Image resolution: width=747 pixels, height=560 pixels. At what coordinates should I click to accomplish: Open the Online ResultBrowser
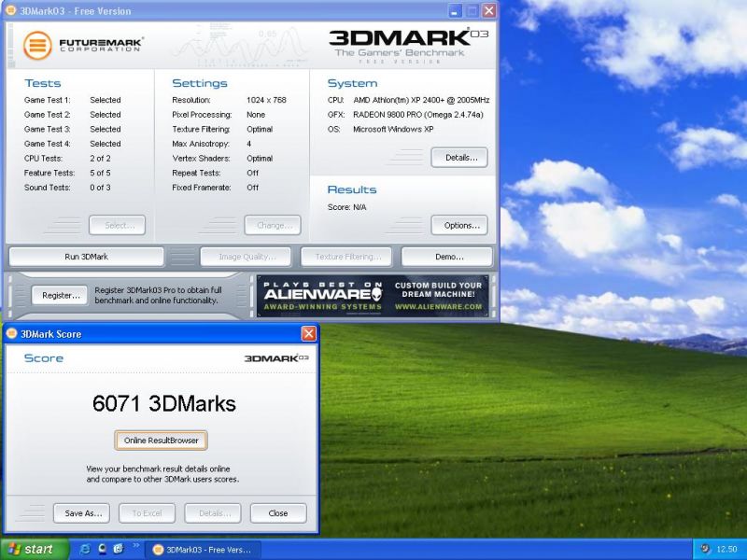pos(161,441)
